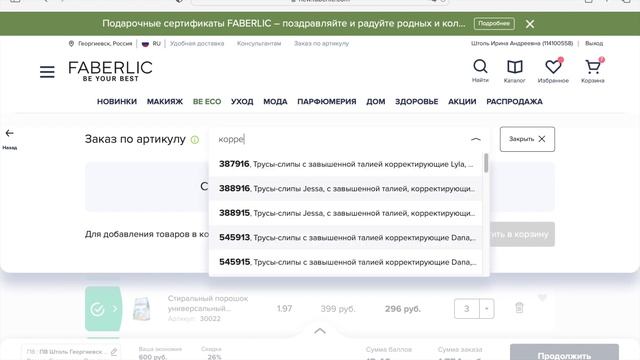640x360 pixels.
Task: Open Консультантам link
Action: pyautogui.click(x=259, y=43)
